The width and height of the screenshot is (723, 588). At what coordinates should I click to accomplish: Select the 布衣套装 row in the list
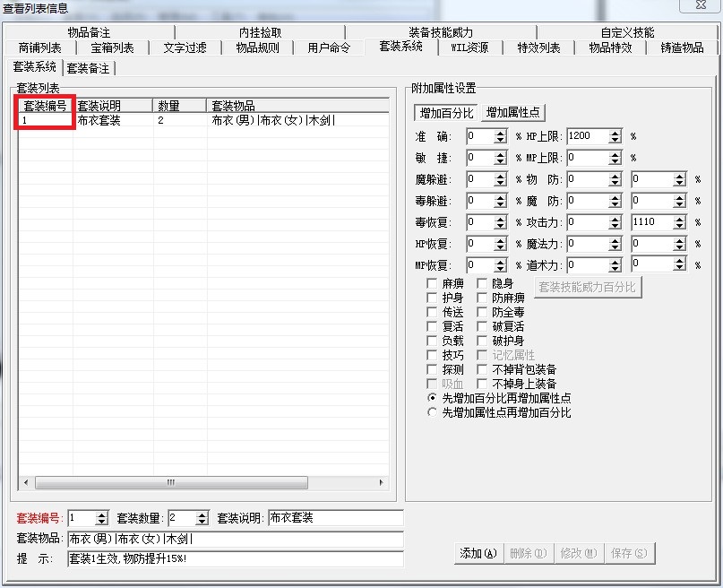(x=99, y=120)
